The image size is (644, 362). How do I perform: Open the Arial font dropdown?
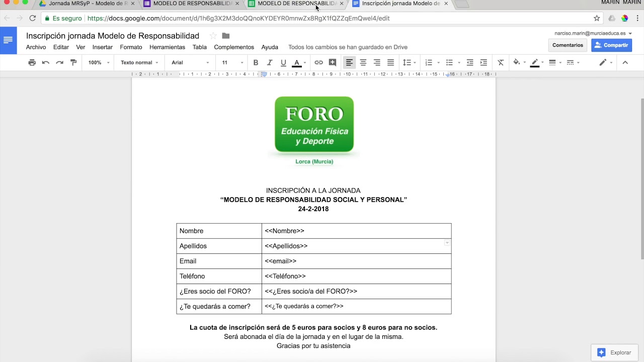190,62
